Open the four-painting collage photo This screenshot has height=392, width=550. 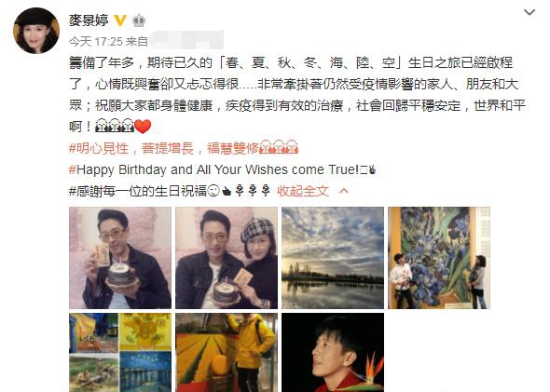120,352
